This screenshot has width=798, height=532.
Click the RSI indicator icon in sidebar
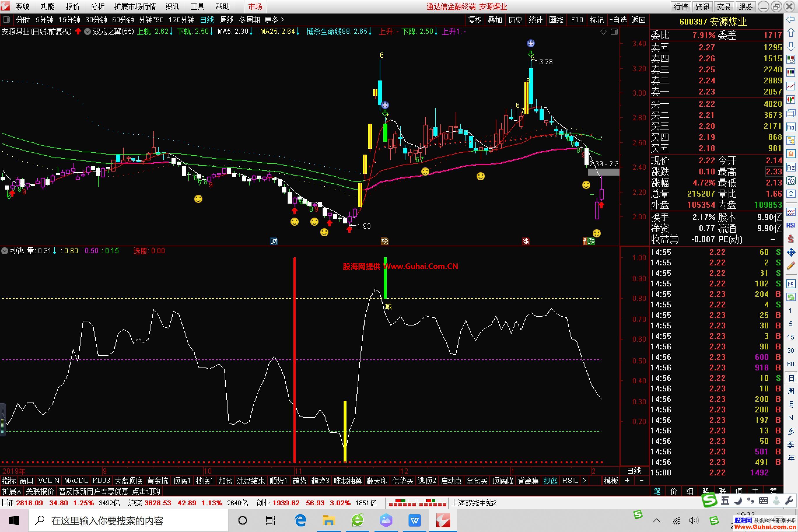coord(790,225)
